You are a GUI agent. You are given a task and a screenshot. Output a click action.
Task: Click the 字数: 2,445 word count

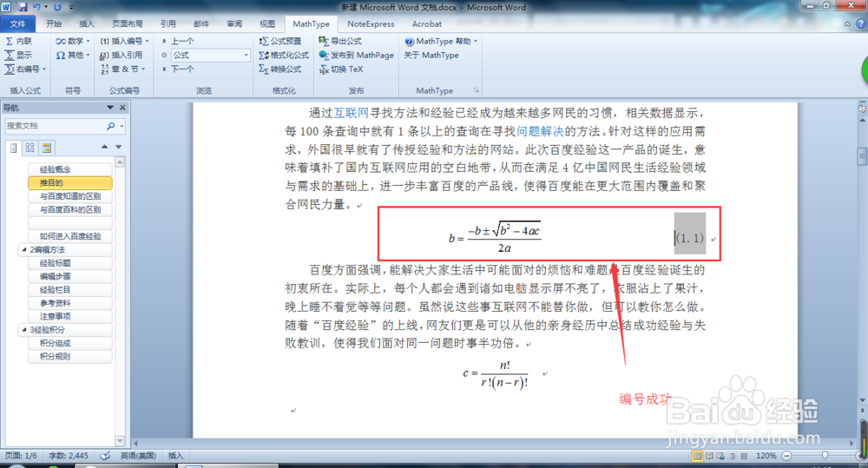(x=69, y=456)
